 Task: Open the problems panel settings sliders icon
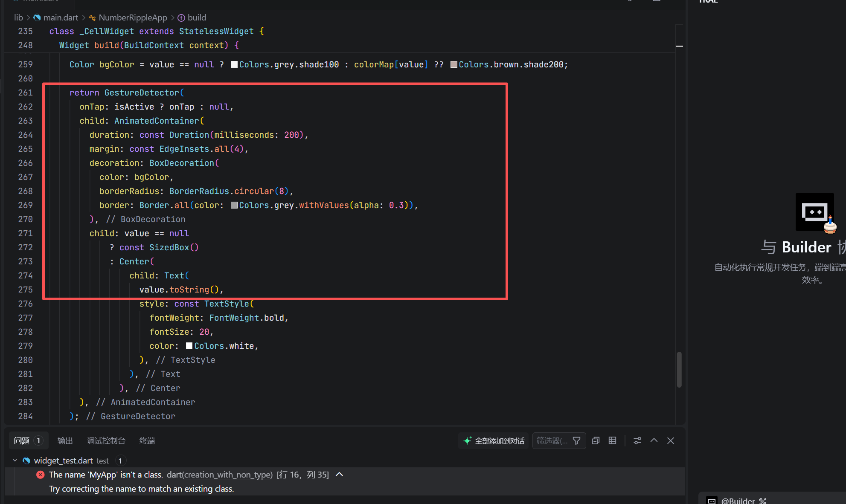coord(637,440)
